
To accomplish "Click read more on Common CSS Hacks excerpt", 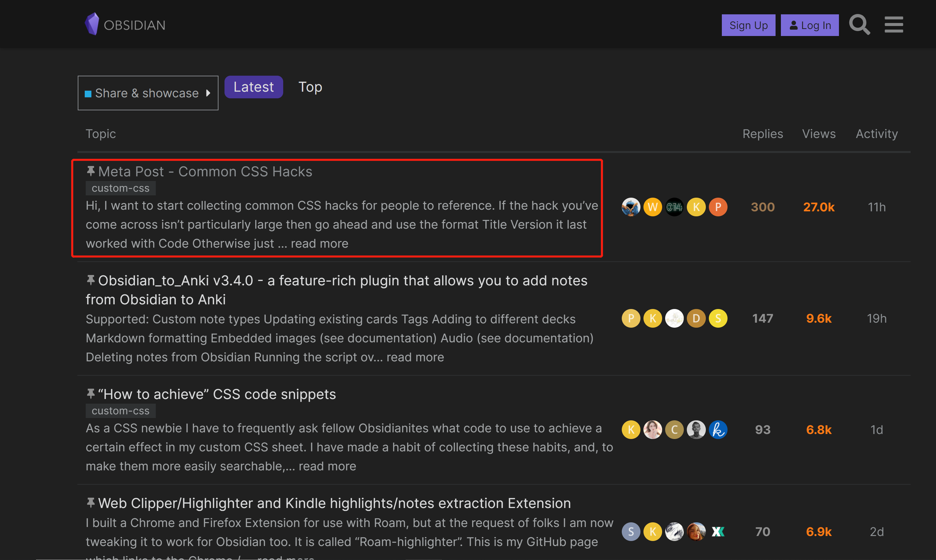I will coord(320,243).
